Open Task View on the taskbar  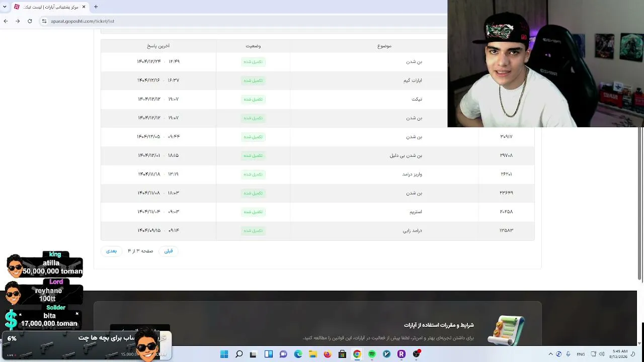point(254,354)
